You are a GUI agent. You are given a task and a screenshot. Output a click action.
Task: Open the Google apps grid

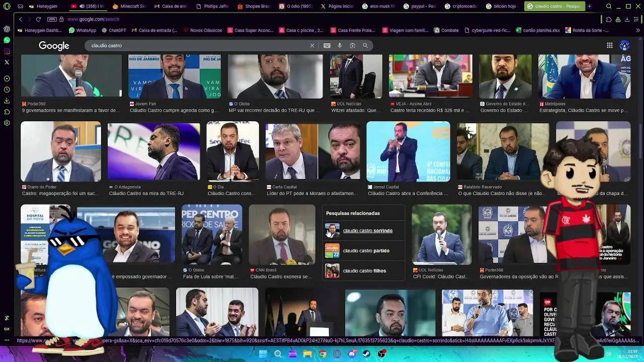tap(609, 45)
